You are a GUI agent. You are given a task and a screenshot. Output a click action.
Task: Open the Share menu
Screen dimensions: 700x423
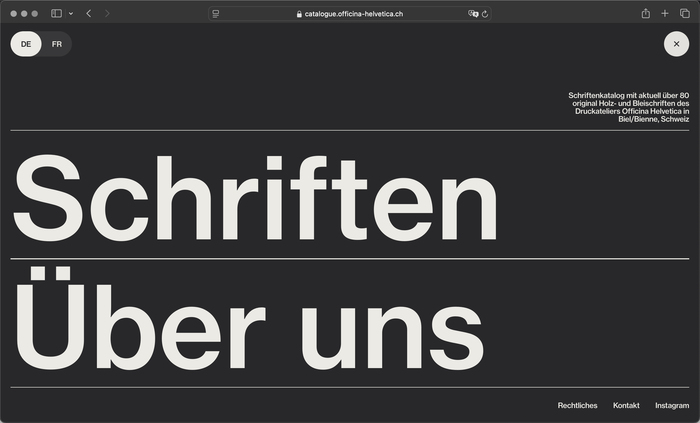click(x=646, y=14)
